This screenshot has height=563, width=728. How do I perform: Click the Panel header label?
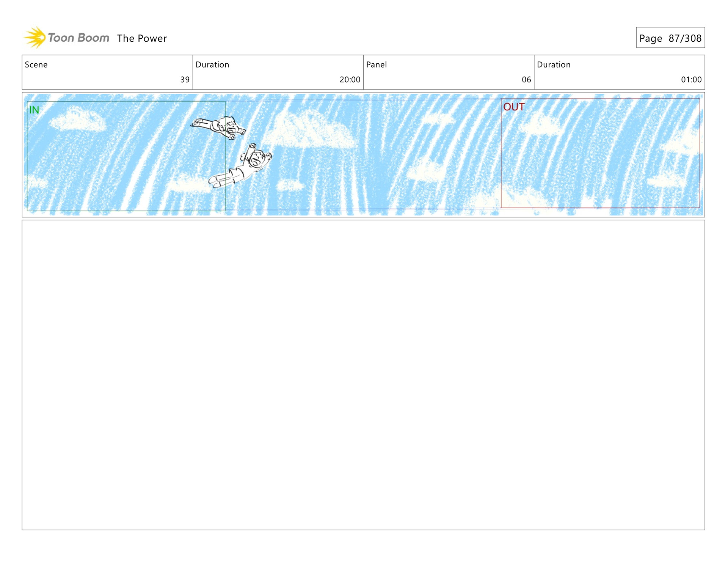coord(377,64)
